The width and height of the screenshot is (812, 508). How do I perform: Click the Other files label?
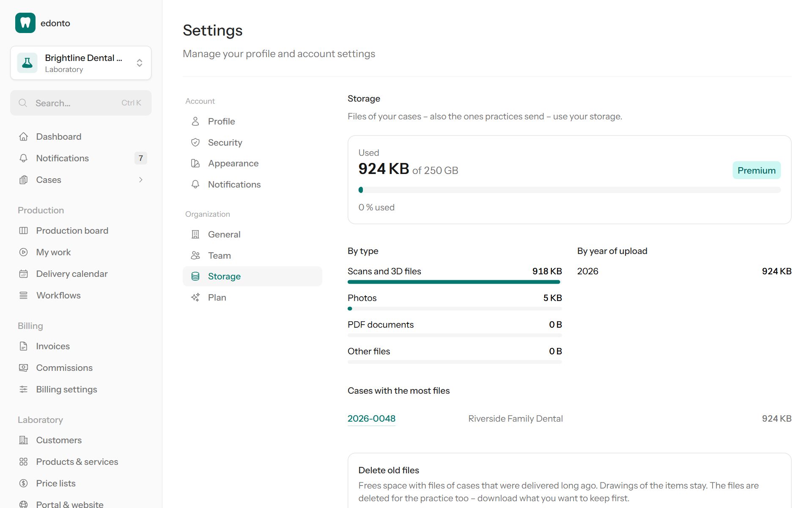click(369, 351)
